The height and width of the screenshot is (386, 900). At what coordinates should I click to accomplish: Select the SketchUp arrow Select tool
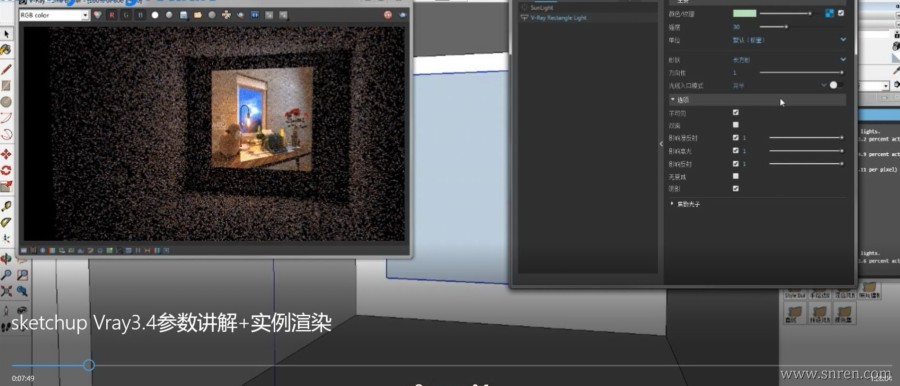pos(6,34)
